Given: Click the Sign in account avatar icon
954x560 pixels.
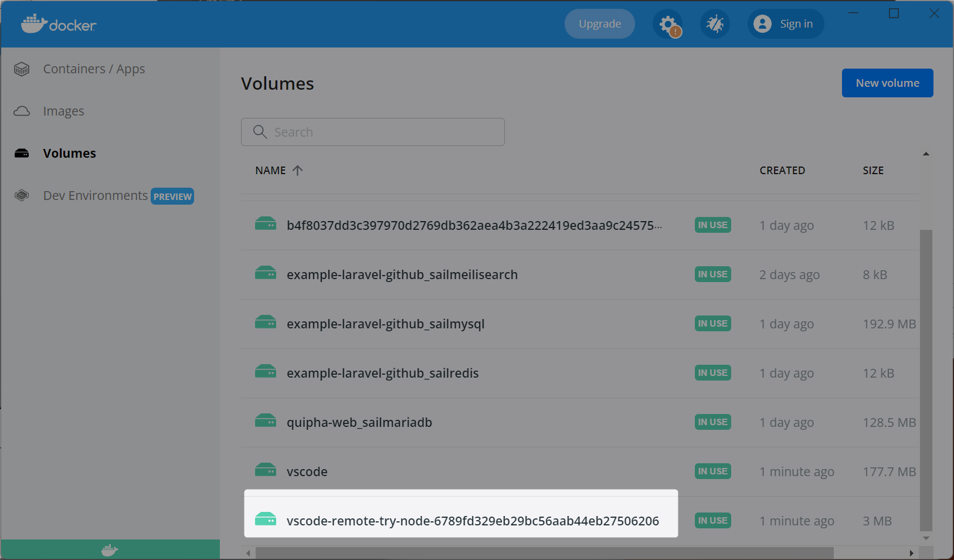Looking at the screenshot, I should [x=762, y=23].
